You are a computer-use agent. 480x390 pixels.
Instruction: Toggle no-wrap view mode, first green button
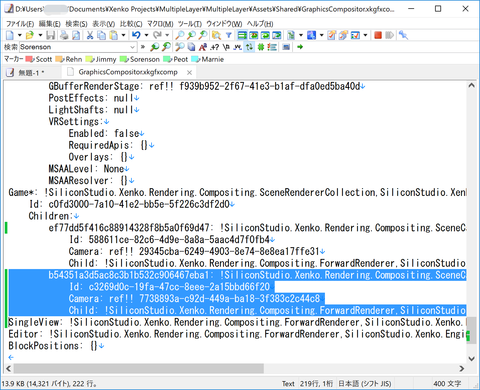click(x=242, y=35)
